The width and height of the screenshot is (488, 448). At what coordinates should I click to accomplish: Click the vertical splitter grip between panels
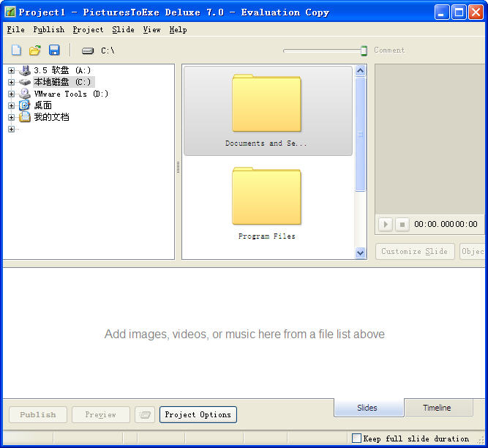178,167
